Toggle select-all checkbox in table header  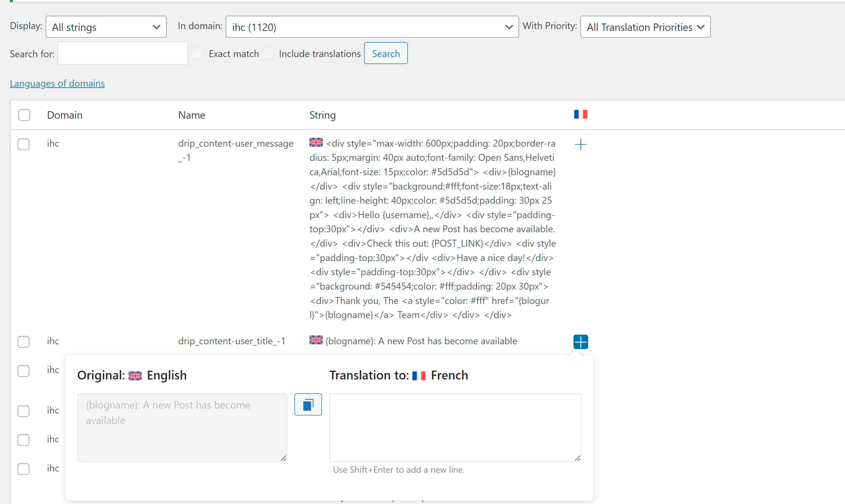click(24, 115)
